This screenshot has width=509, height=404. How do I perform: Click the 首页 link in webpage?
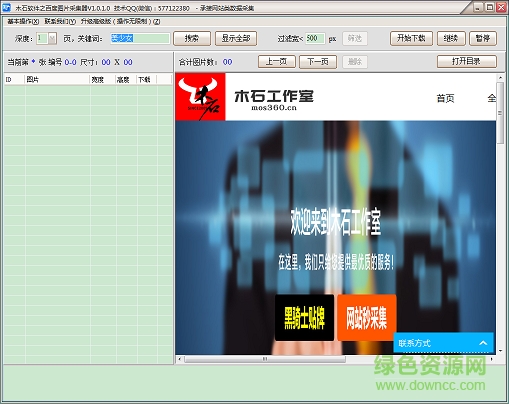pyautogui.click(x=445, y=98)
